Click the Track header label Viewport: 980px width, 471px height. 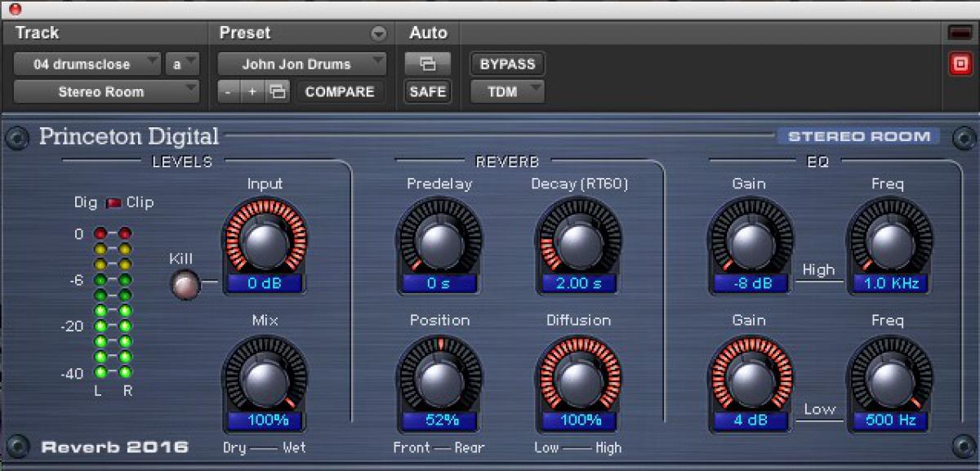[37, 33]
